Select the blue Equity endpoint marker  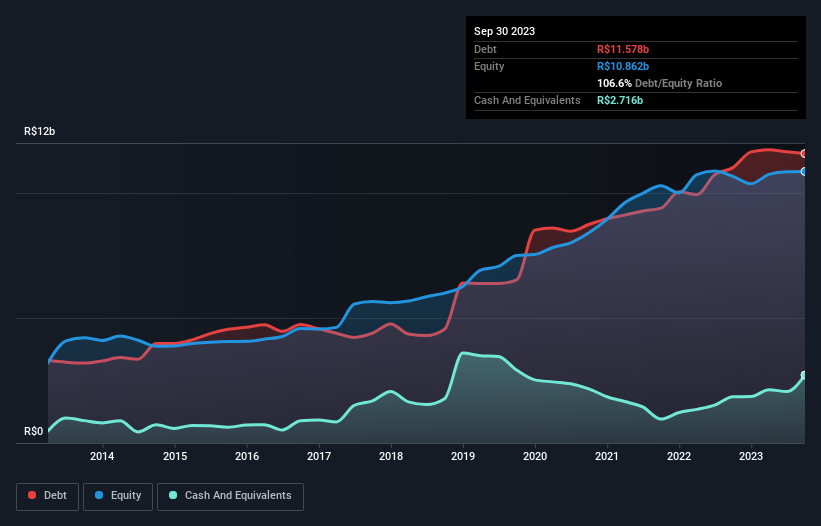tap(804, 172)
